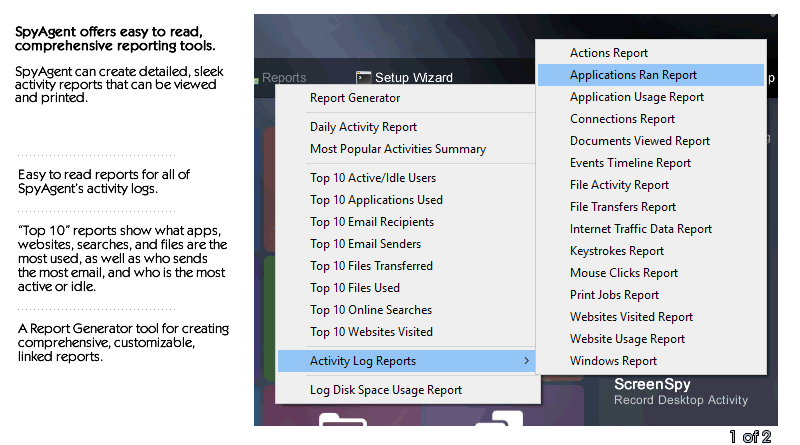Open Print Jobs Report
Screen dimensions: 800x445
[651, 294]
